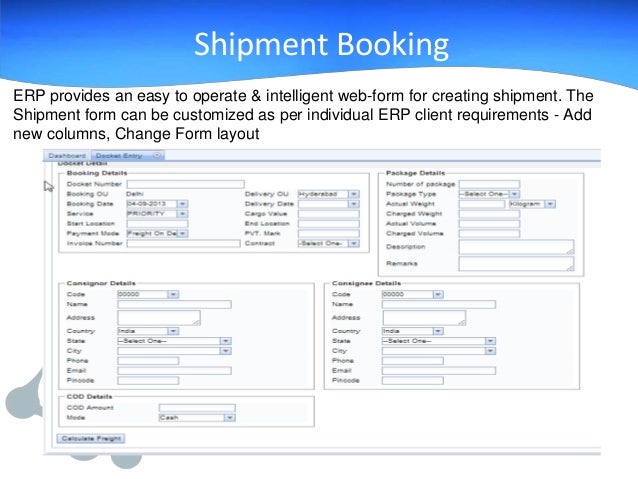Click the Consignor Email field
638x479 pixels.
tap(175, 371)
